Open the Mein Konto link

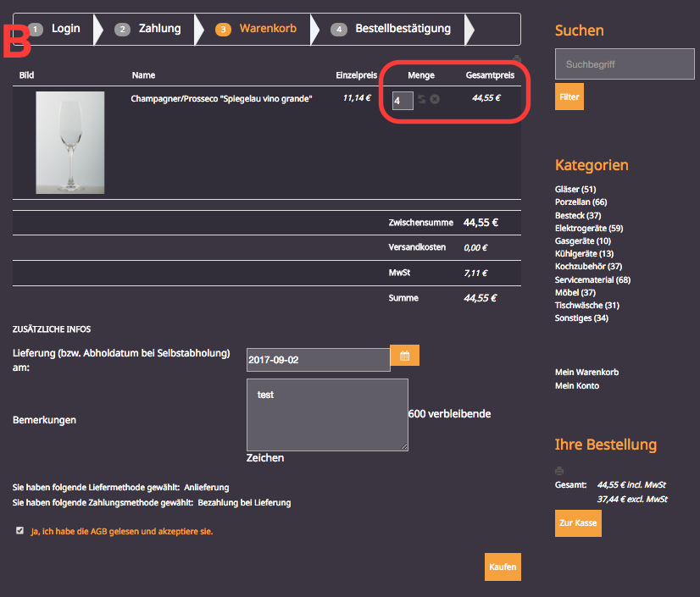pyautogui.click(x=577, y=385)
